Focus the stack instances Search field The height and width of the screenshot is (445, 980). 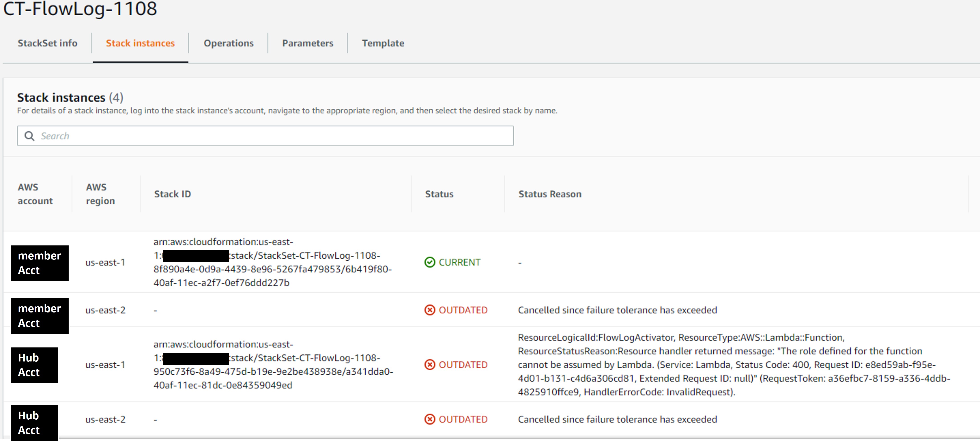274,136
